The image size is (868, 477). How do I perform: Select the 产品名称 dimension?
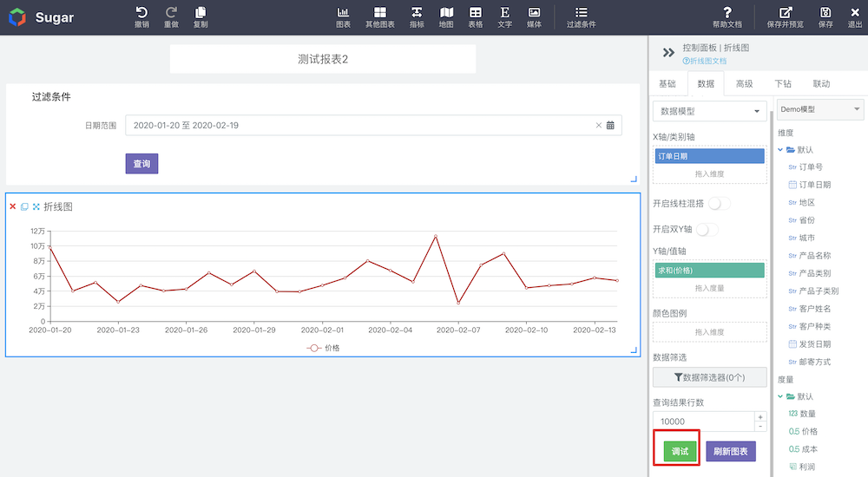[815, 255]
